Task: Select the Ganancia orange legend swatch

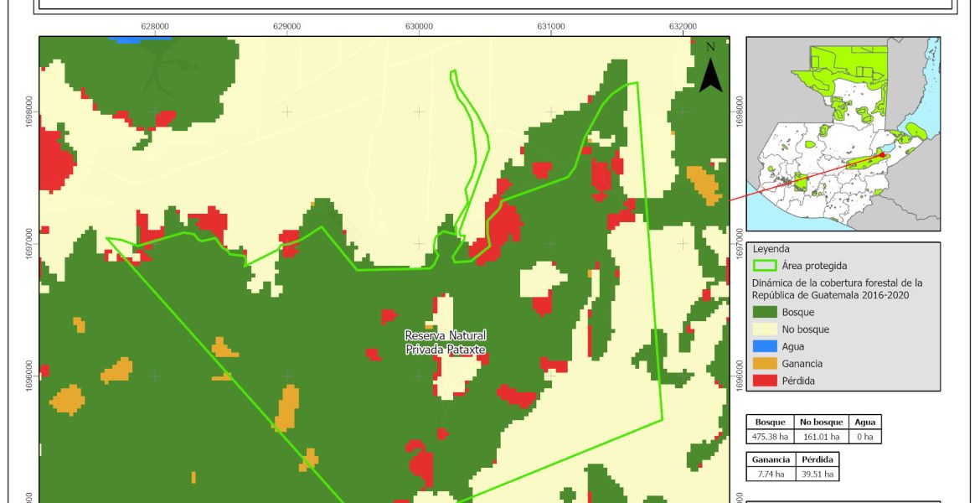Action: (764, 364)
